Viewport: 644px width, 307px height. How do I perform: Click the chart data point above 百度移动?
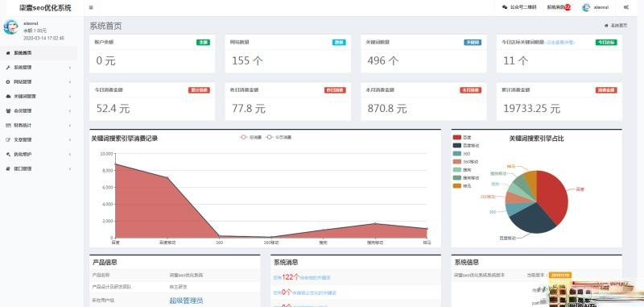click(167, 177)
